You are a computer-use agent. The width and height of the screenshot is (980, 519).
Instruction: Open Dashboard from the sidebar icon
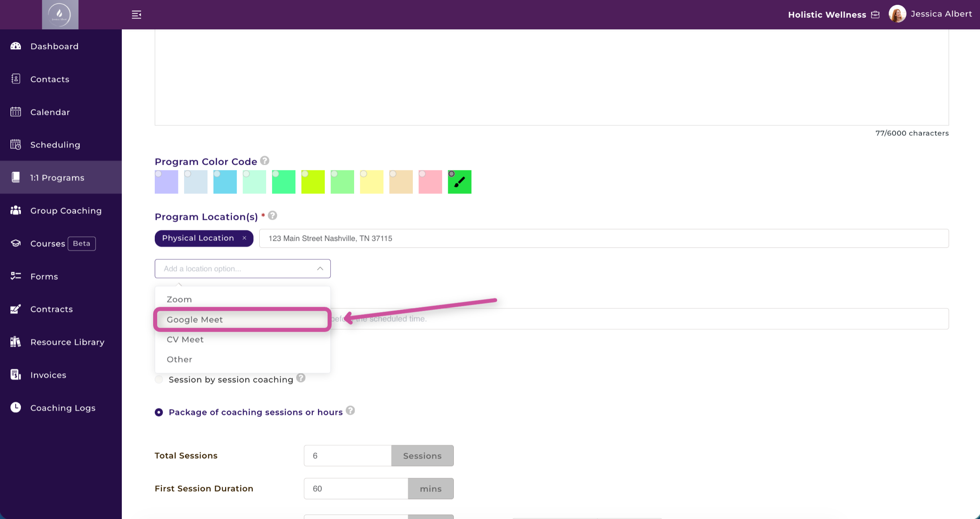coord(16,46)
